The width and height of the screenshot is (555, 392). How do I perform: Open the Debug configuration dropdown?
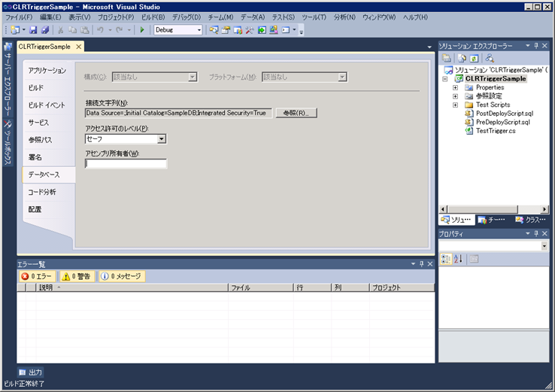tap(199, 30)
